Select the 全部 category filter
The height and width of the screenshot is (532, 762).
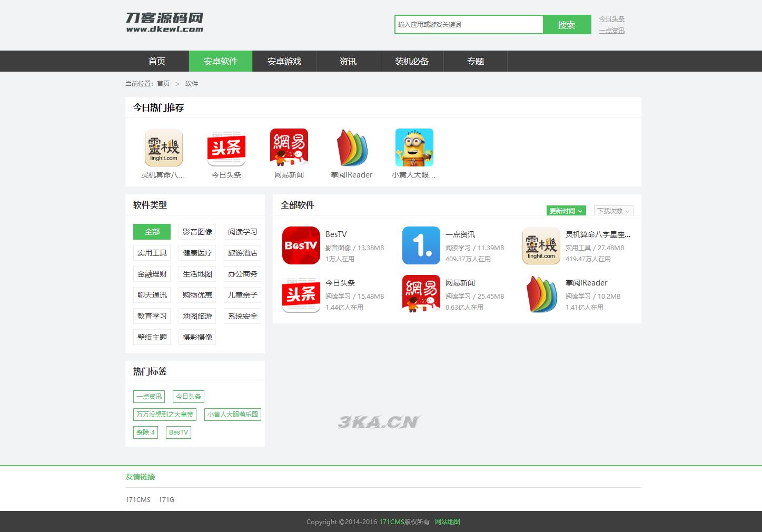tap(151, 232)
